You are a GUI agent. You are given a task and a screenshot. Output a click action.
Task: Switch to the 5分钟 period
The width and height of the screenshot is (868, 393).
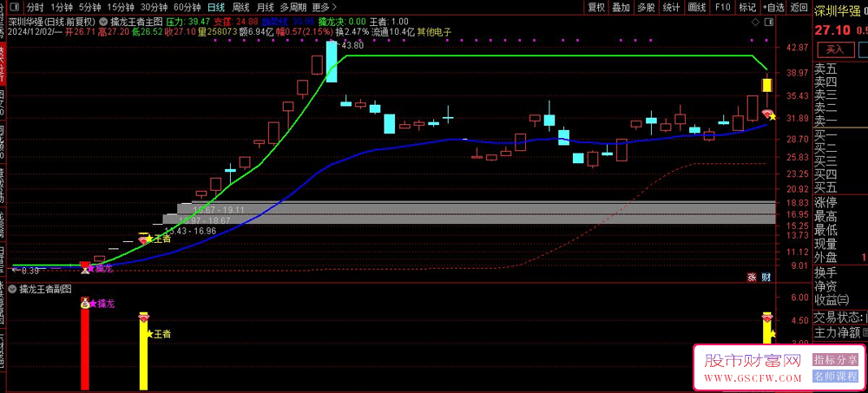89,7
